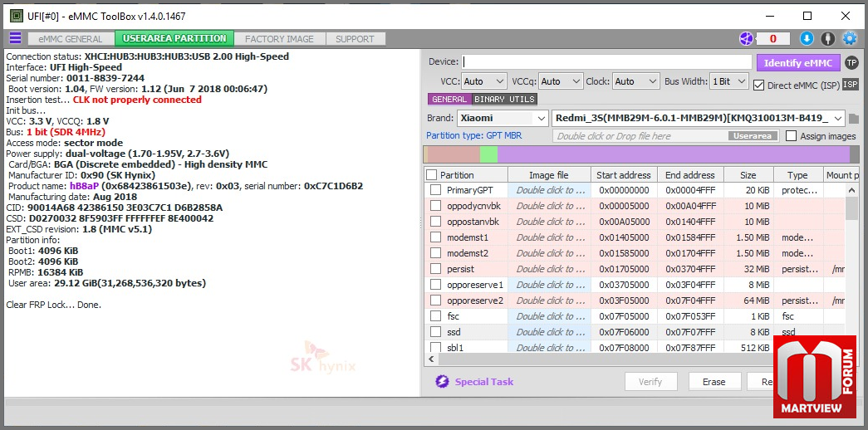Click the Userarea button
Image resolution: width=868 pixels, height=430 pixels.
(x=753, y=135)
